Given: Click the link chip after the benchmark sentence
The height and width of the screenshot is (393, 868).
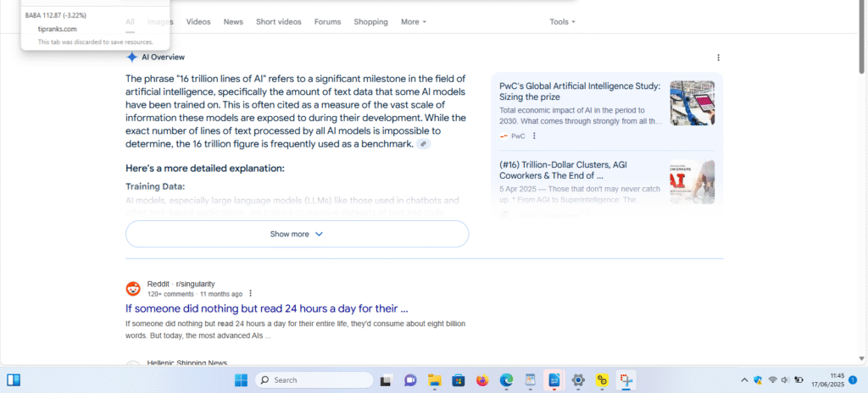Looking at the screenshot, I should (424, 144).
